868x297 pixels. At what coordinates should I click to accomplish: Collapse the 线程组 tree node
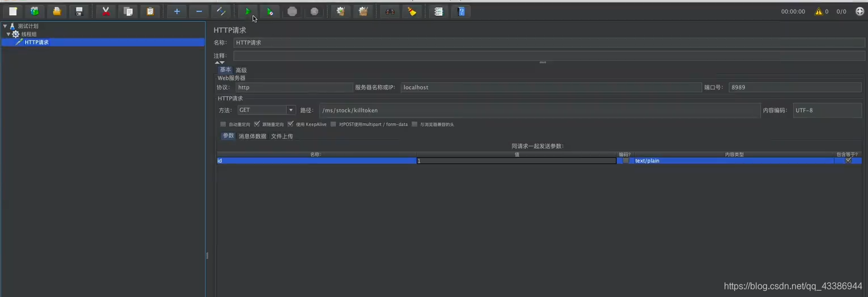[x=9, y=34]
